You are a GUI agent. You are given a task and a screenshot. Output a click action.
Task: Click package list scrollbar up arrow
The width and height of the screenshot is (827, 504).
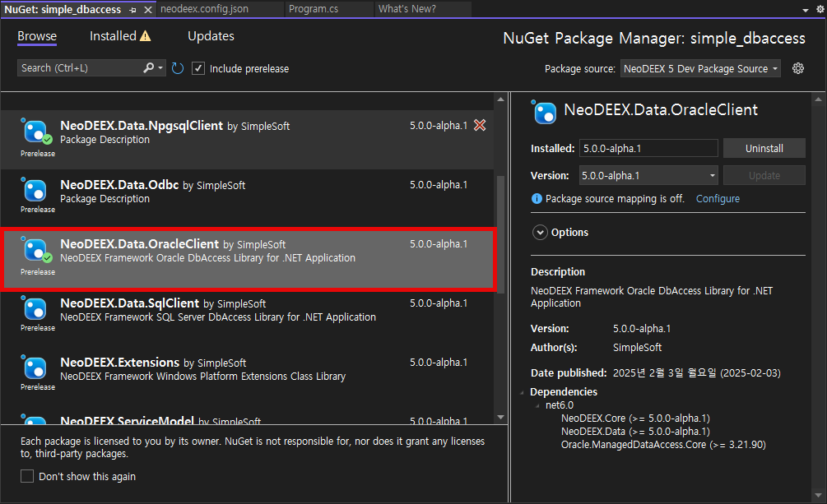(x=500, y=99)
